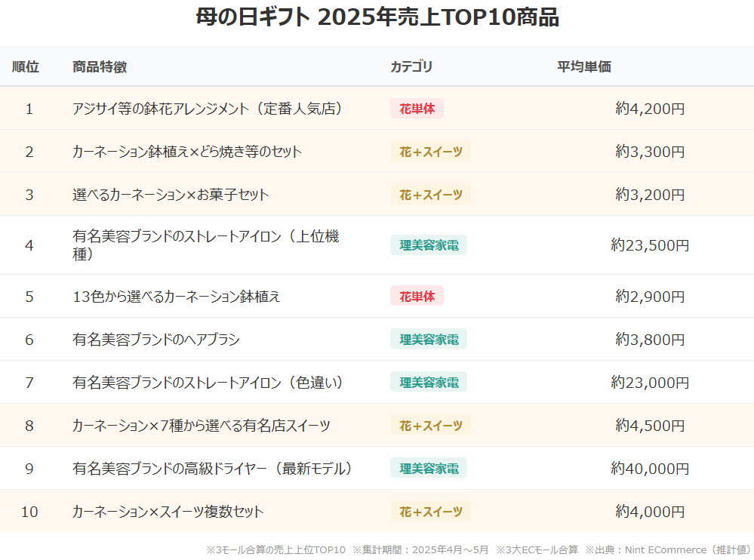Click the 約23,500円 price cell
This screenshot has width=754, height=560.
(650, 245)
